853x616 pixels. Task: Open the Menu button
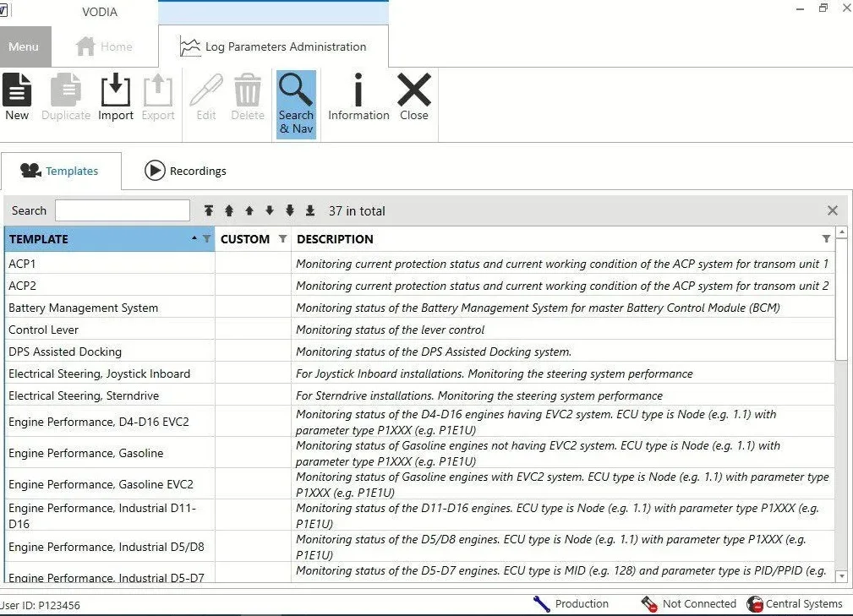pos(24,47)
